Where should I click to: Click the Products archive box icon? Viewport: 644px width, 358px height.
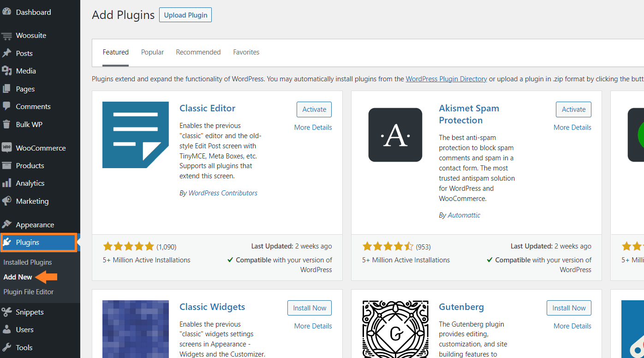click(6, 165)
